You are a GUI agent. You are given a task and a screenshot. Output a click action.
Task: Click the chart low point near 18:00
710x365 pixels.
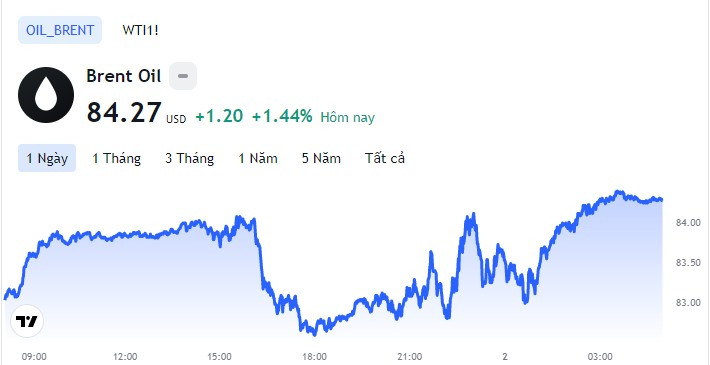315,334
